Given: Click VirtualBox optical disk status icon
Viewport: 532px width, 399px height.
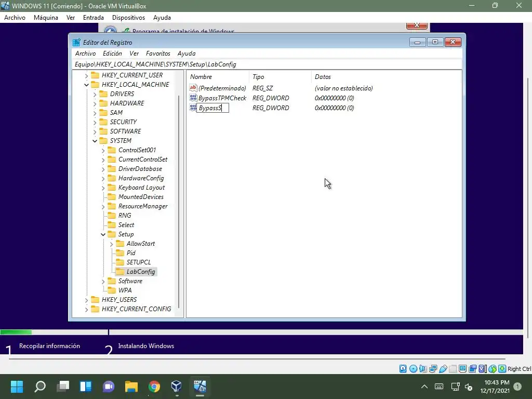Looking at the screenshot, I should [x=413, y=369].
